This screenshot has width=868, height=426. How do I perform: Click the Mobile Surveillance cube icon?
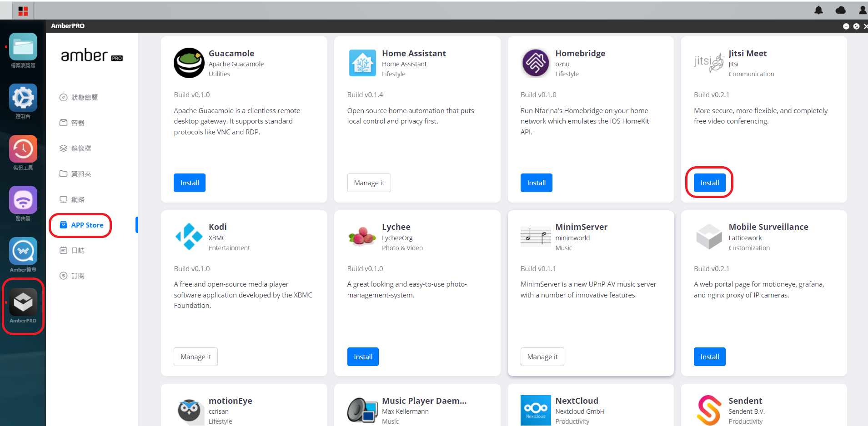click(x=709, y=237)
